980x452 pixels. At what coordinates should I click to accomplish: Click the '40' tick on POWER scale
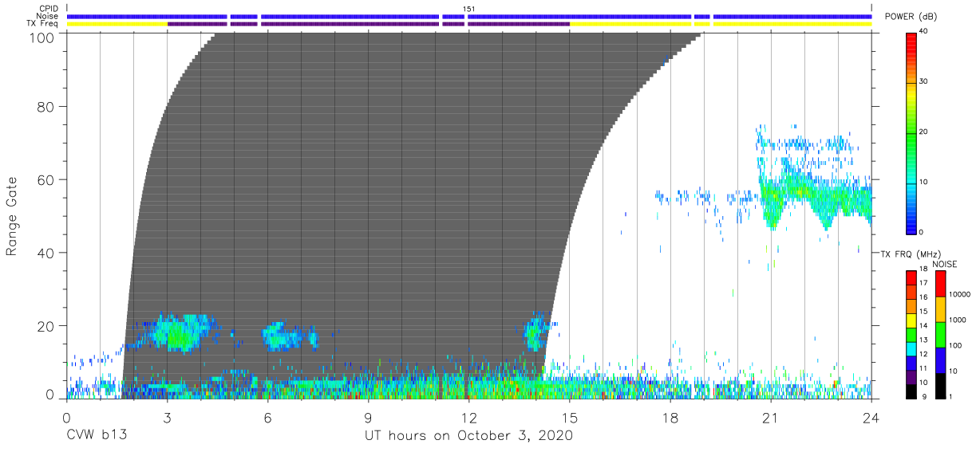pos(924,32)
